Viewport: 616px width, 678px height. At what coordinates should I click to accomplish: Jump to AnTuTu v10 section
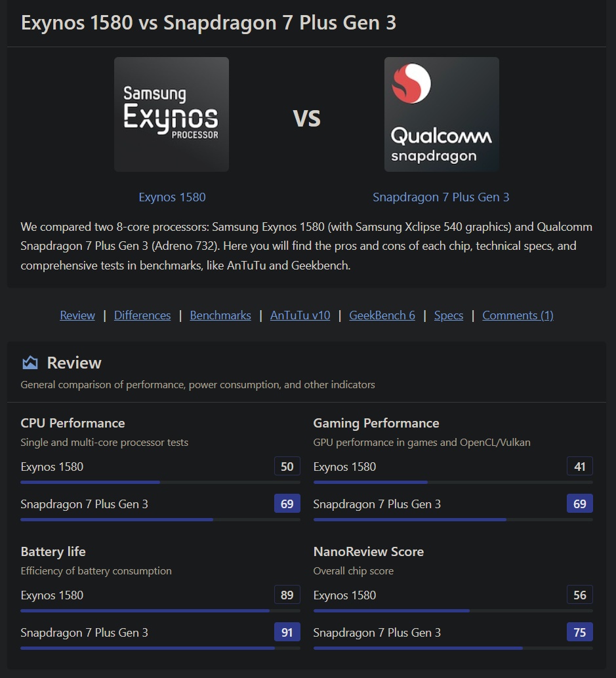coord(300,315)
